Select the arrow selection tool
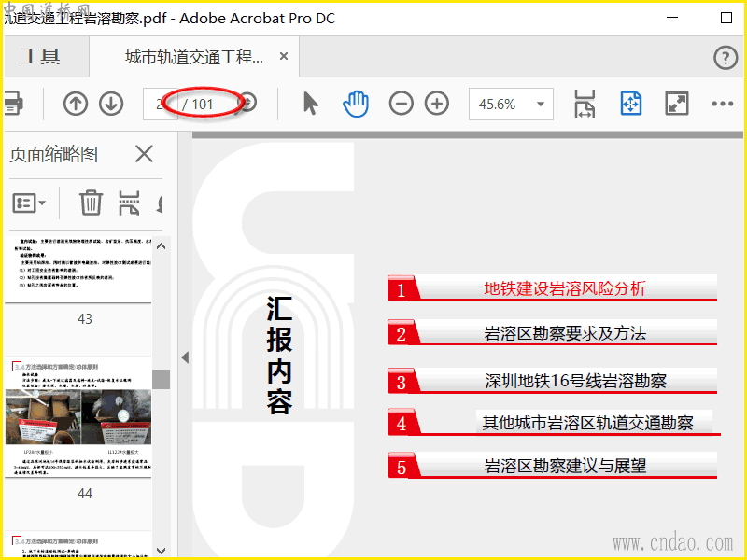The width and height of the screenshot is (747, 560). (x=310, y=104)
